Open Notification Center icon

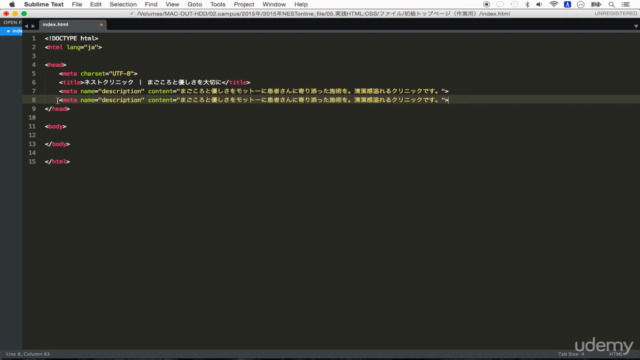[x=626, y=4]
